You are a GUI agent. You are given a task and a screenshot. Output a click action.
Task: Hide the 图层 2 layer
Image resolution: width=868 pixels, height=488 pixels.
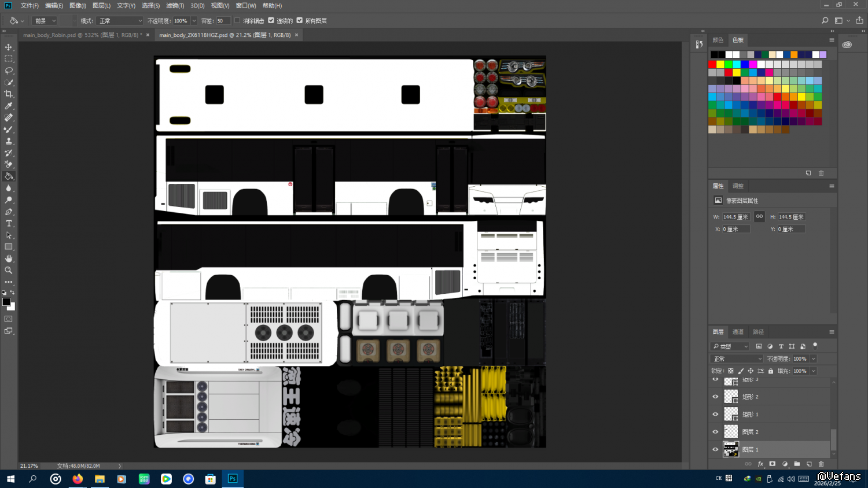pyautogui.click(x=715, y=432)
